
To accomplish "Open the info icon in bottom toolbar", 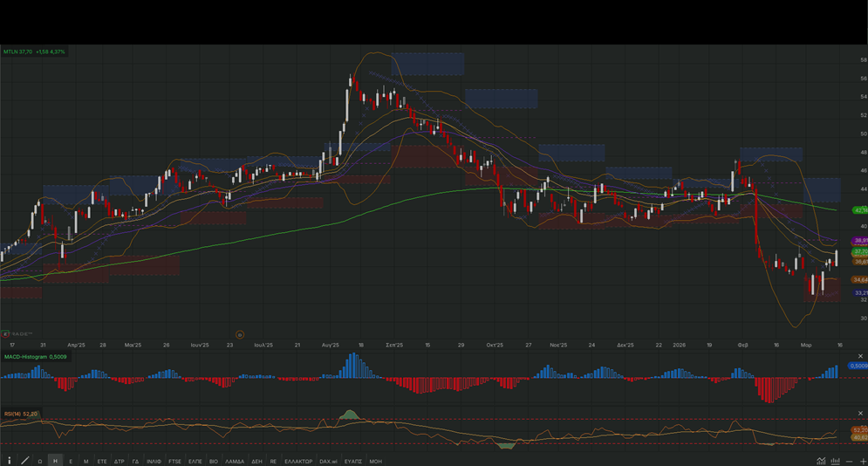I will click(x=10, y=461).
